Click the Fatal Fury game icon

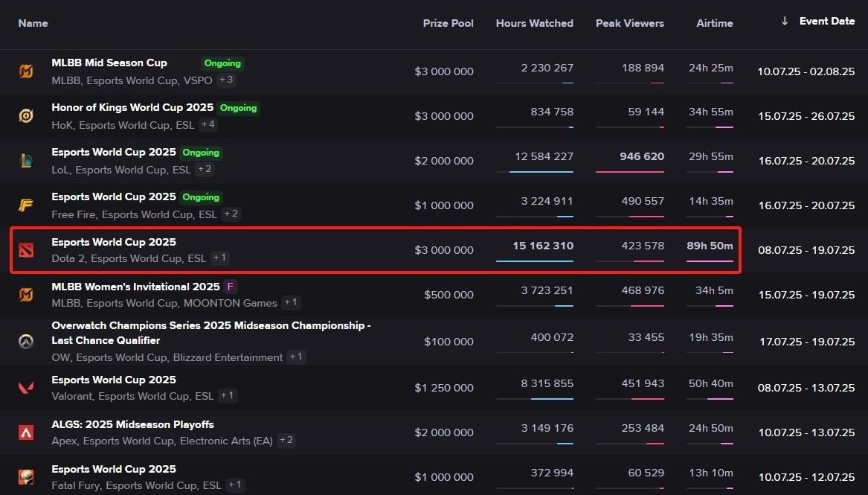(26, 476)
